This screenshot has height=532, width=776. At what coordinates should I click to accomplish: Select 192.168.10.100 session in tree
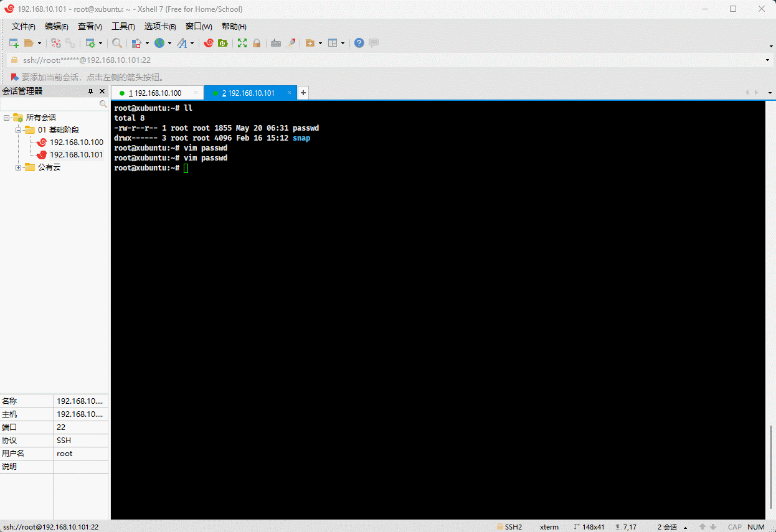[76, 142]
